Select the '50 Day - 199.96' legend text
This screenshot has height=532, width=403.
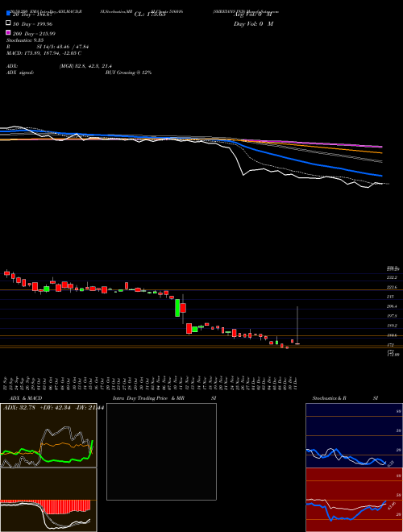[x=32, y=24]
